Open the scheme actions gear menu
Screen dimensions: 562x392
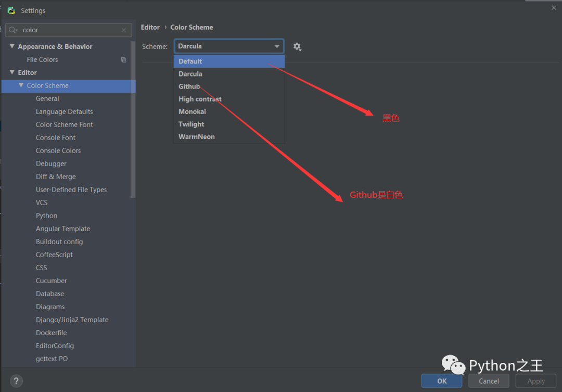tap(297, 47)
